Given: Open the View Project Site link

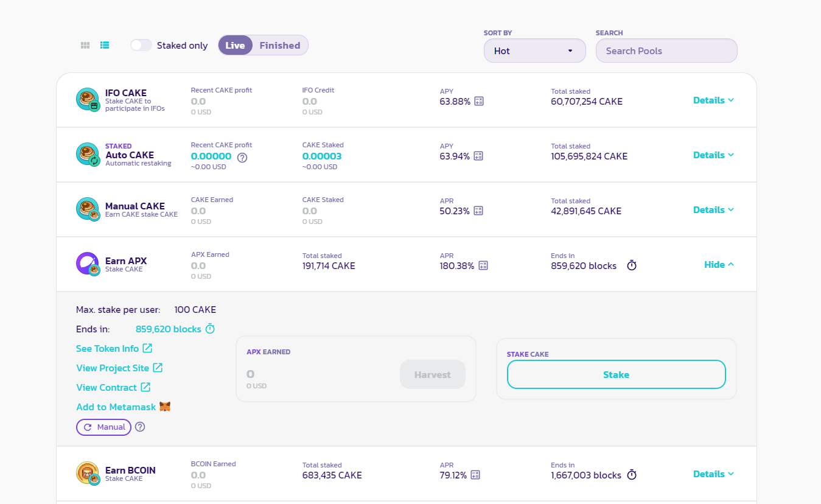Looking at the screenshot, I should (x=119, y=368).
